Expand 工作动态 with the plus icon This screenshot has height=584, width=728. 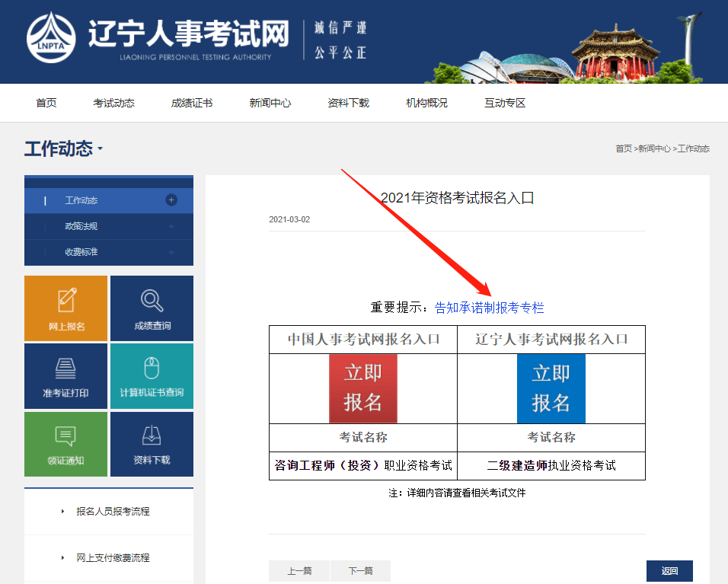tap(171, 200)
